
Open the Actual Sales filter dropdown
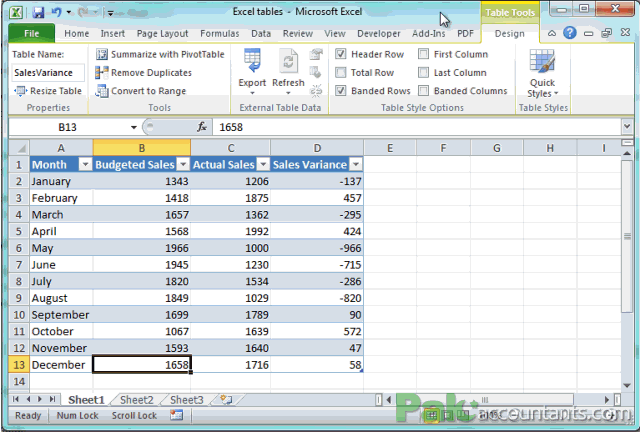click(x=263, y=165)
